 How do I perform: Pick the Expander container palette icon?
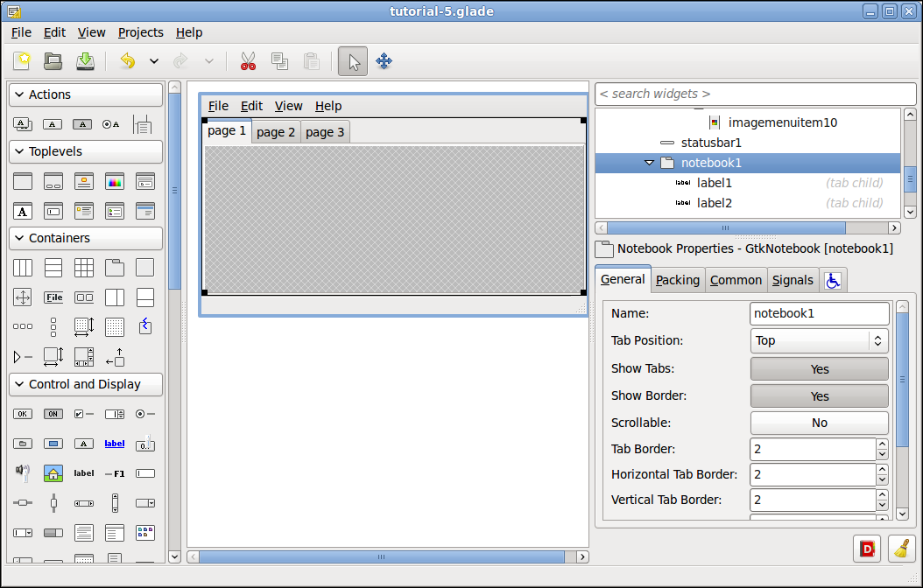point(23,357)
